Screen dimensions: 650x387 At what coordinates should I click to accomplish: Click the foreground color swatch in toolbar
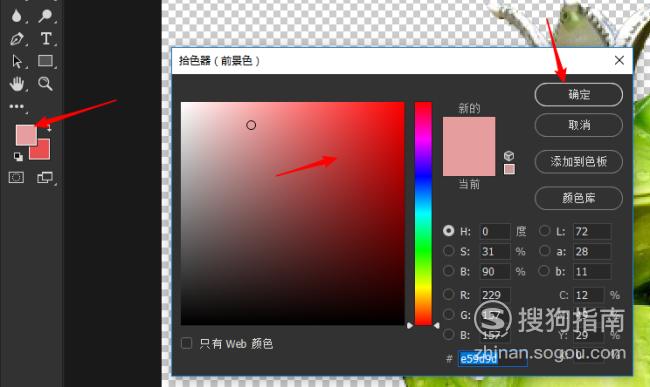coord(26,135)
